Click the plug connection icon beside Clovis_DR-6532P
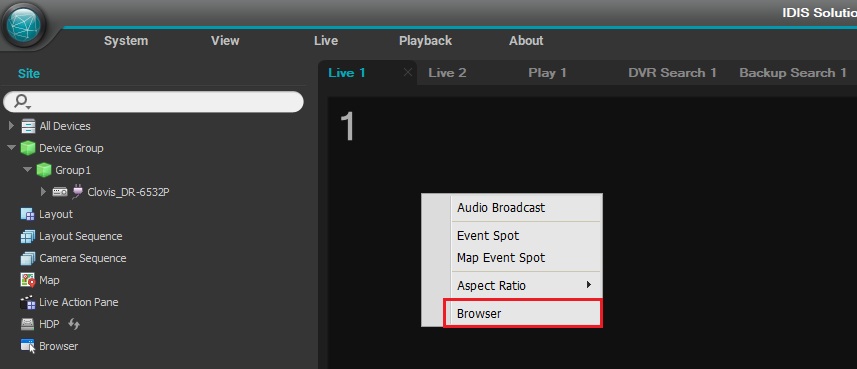The height and width of the screenshot is (369, 857). tap(77, 191)
